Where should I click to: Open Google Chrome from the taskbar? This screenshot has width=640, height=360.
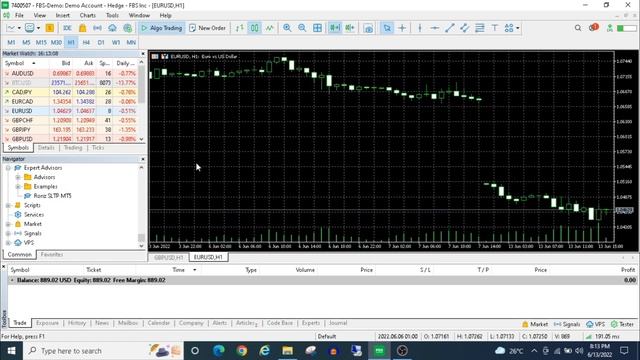(x=242, y=351)
